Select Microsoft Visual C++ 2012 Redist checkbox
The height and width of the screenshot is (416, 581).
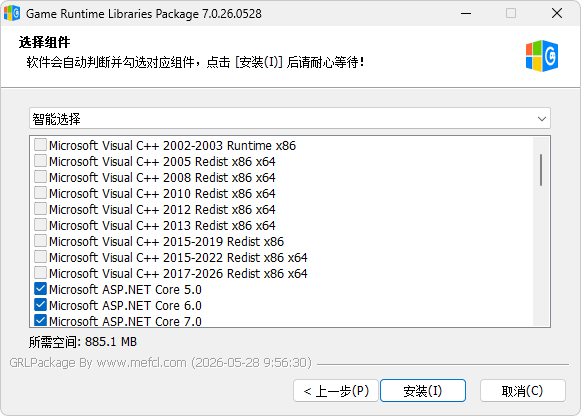coord(40,209)
